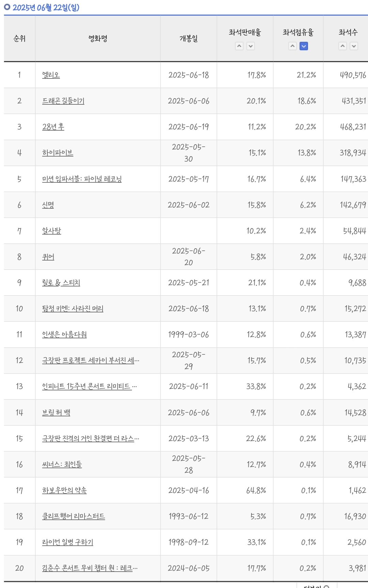The height and width of the screenshot is (588, 368).
Task: Open 탐정 키엔: 사라진 머리 link
Action: [x=73, y=308]
